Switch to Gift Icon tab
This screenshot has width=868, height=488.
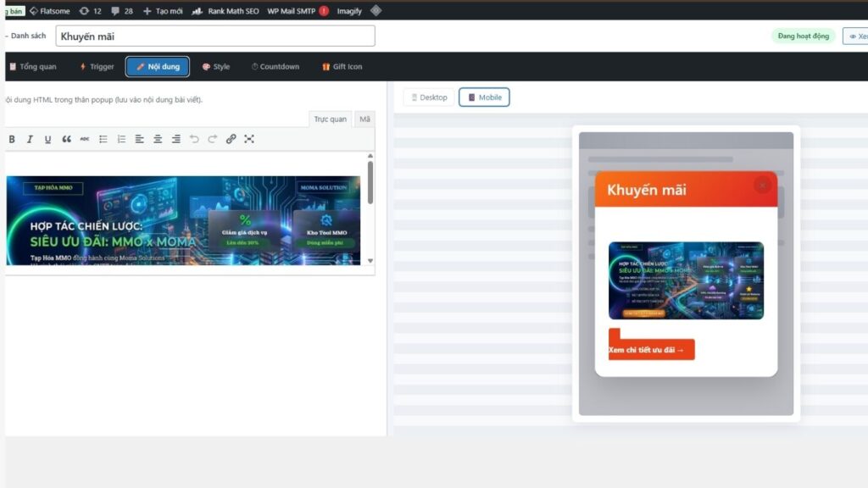click(342, 66)
